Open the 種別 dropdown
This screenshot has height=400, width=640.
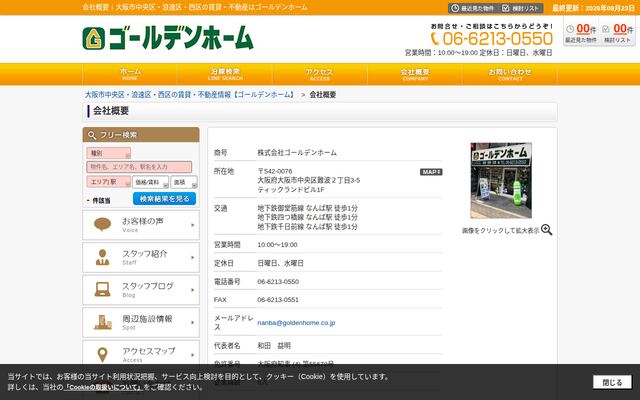(109, 153)
